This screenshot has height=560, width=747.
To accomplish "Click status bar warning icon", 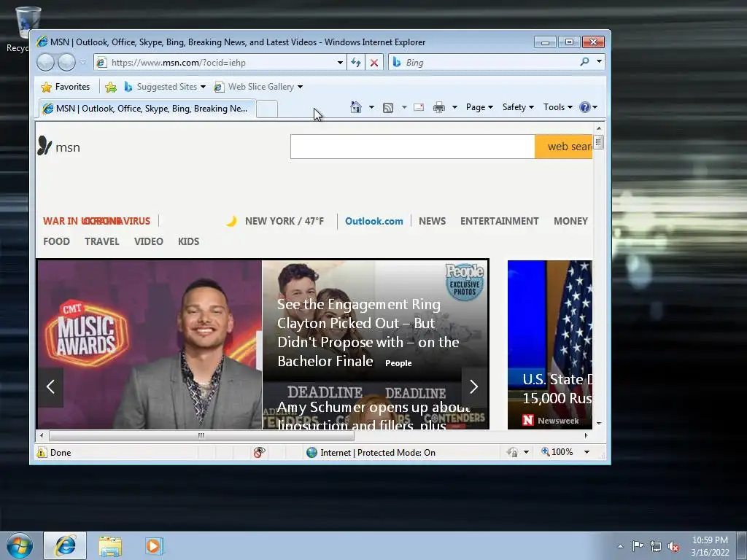I will pos(42,452).
